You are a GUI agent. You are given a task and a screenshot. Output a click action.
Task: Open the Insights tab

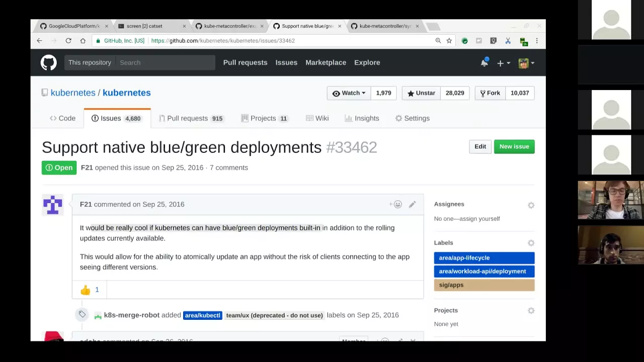click(362, 118)
